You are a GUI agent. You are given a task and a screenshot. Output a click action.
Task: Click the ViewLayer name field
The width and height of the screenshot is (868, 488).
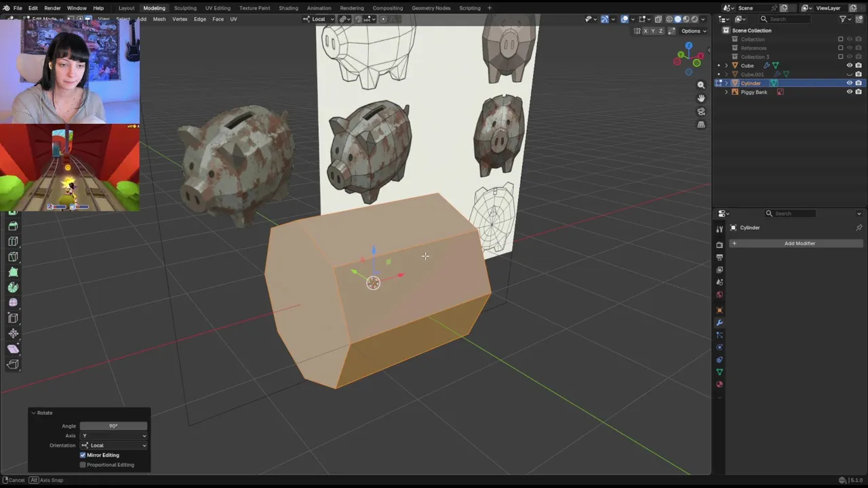[831, 8]
